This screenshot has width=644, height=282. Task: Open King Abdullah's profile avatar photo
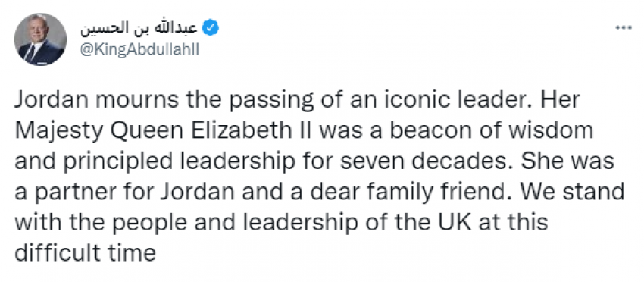coord(40,39)
